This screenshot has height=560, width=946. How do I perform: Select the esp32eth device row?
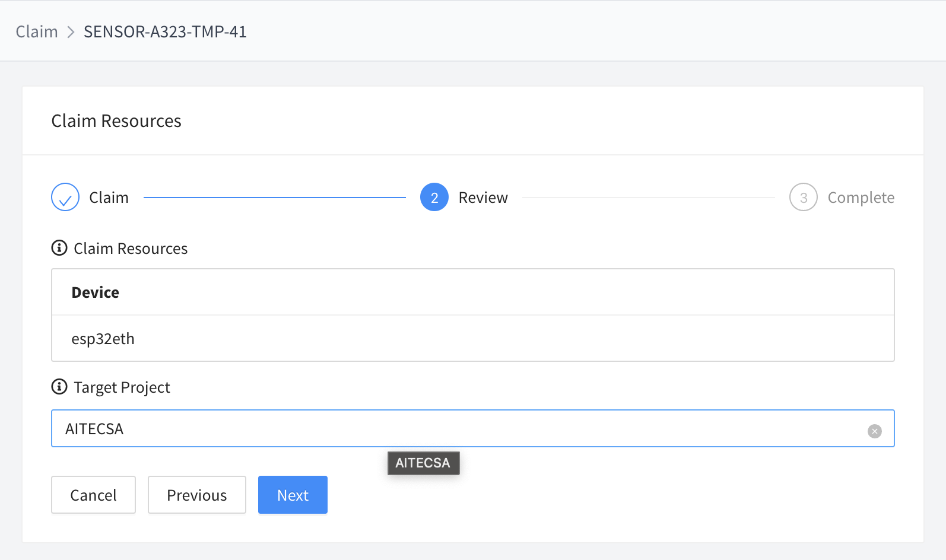click(473, 339)
